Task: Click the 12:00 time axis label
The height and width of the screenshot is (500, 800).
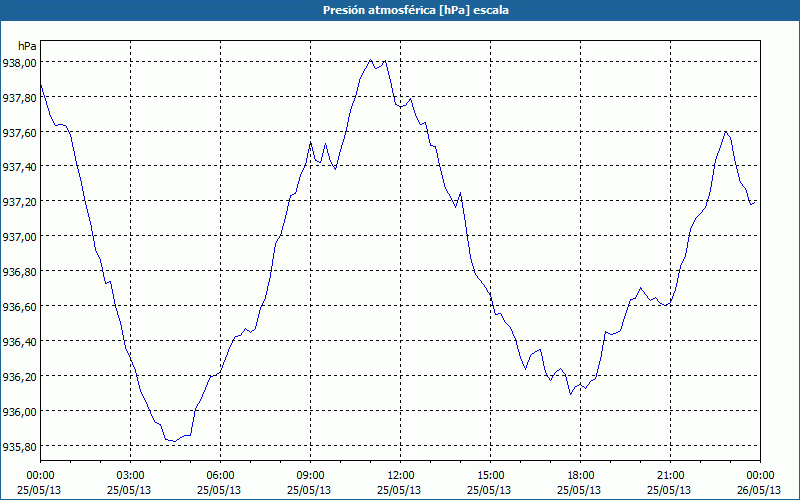Action: [401, 476]
